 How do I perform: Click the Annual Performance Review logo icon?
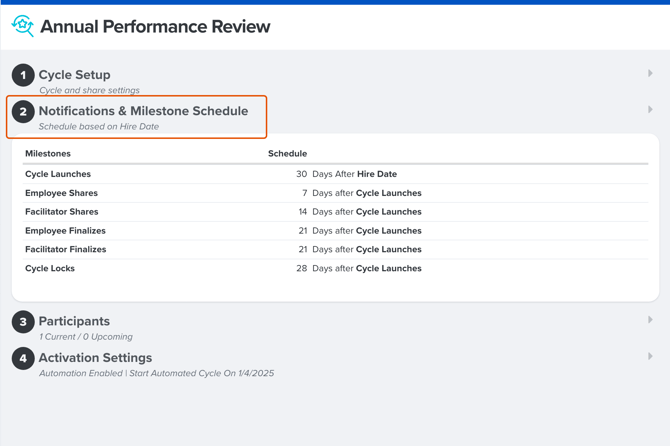coord(22,27)
